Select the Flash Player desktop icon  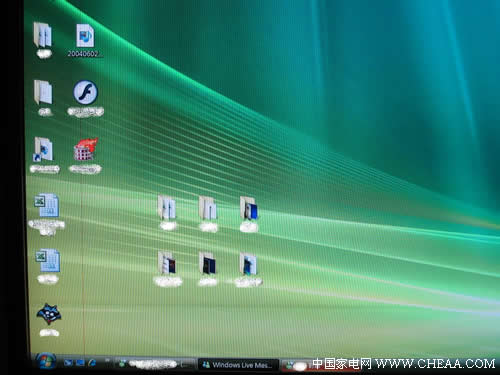coord(85,92)
